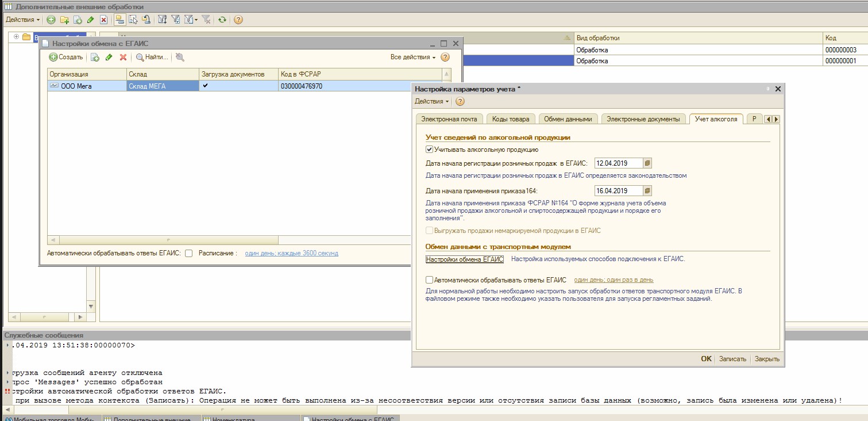This screenshot has height=421, width=868.
Task: Tick auto-process checkbox beside Расписание label
Action: (x=188, y=253)
